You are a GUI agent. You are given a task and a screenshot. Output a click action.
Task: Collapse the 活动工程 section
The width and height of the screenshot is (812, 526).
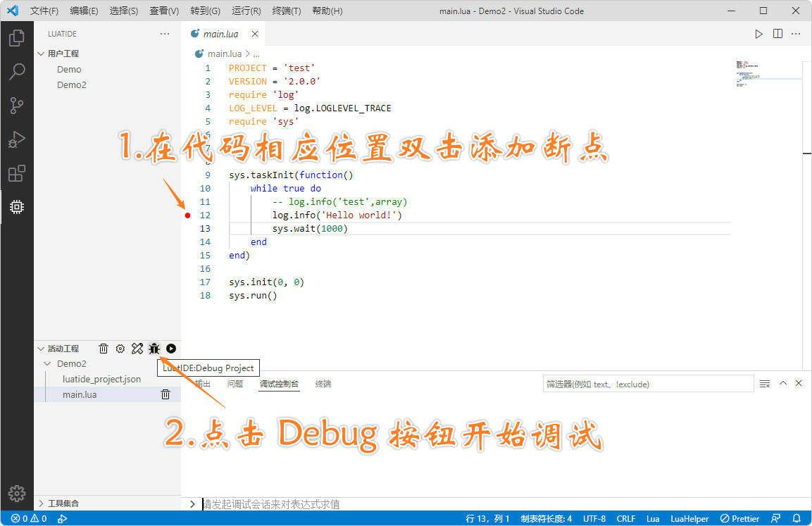[41, 349]
